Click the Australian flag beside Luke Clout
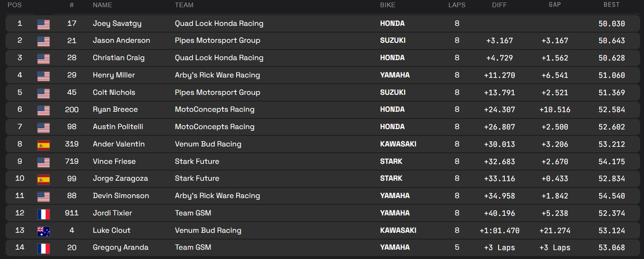 coord(44,231)
